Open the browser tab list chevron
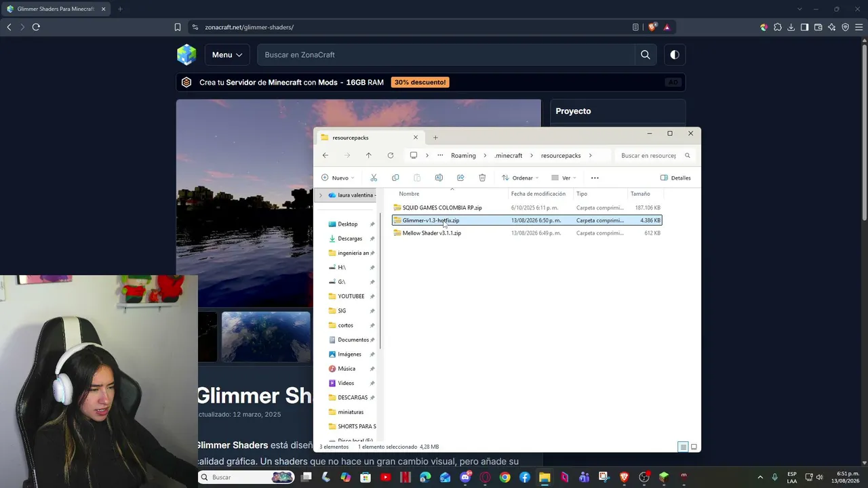868x488 pixels. tap(800, 9)
